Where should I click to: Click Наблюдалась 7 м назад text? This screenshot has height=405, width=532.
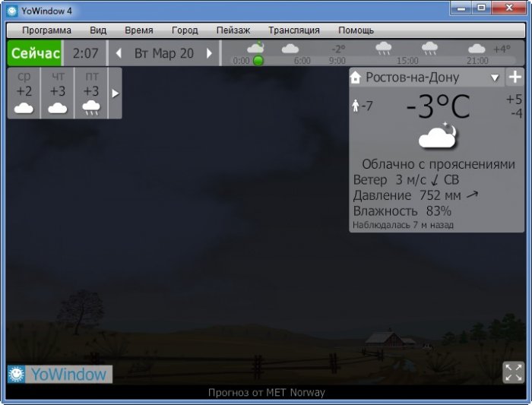coord(403,225)
